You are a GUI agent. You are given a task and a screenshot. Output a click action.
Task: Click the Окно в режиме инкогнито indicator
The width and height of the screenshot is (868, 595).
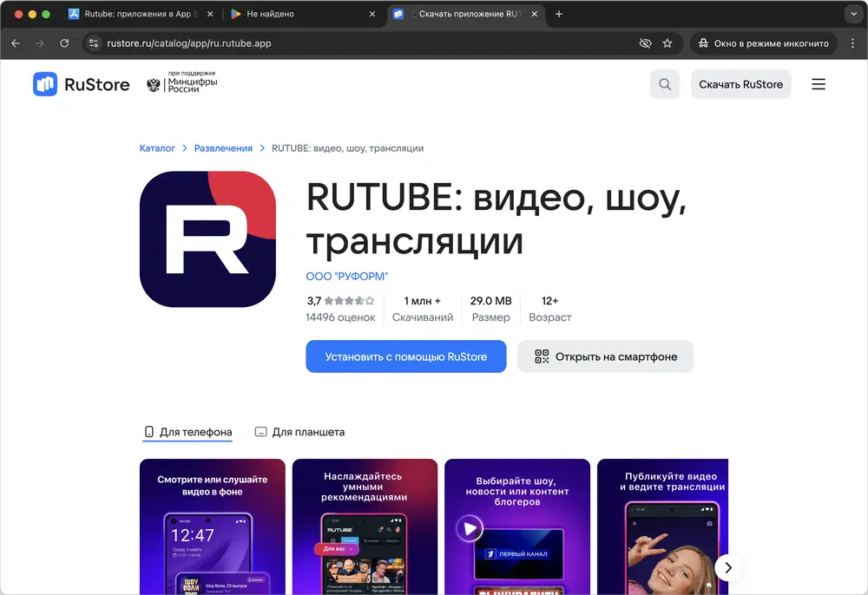coord(763,43)
